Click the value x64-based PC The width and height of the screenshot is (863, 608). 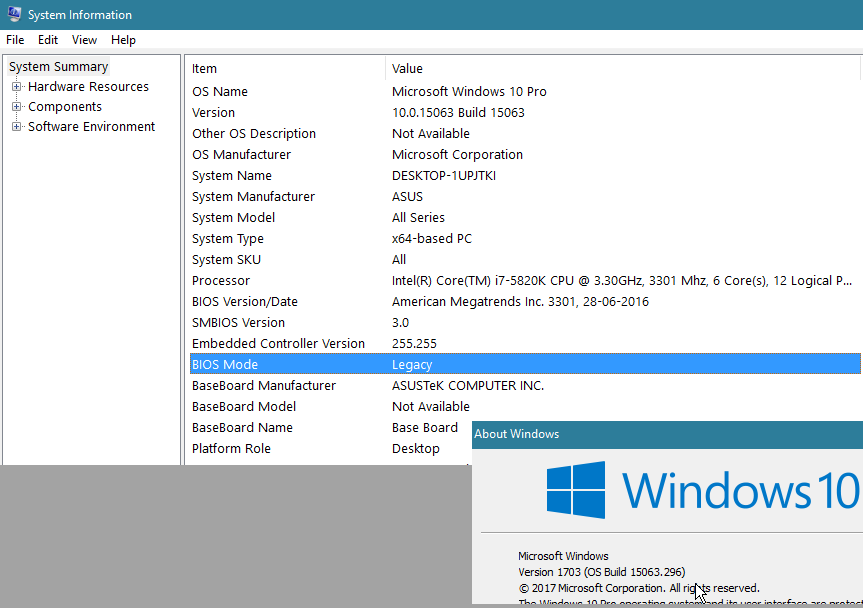click(432, 238)
